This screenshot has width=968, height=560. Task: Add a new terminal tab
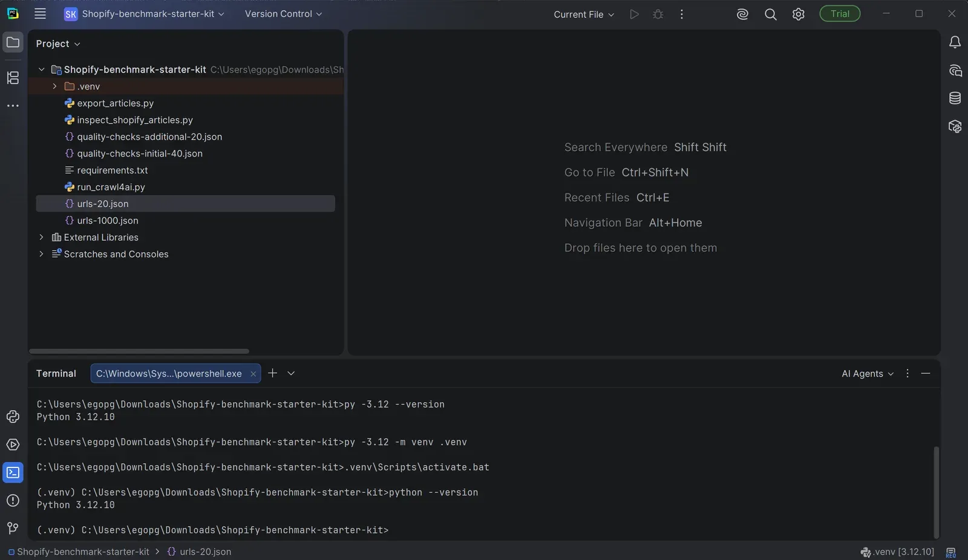pyautogui.click(x=273, y=373)
